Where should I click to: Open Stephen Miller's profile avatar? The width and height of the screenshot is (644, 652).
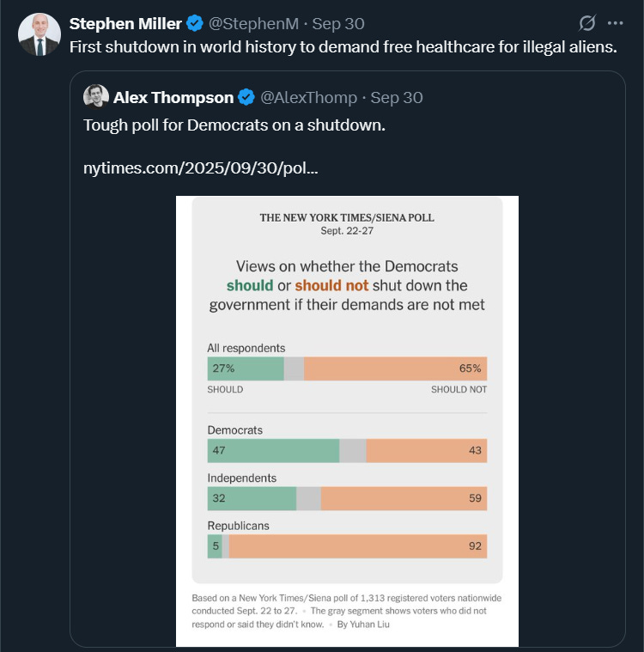39,34
